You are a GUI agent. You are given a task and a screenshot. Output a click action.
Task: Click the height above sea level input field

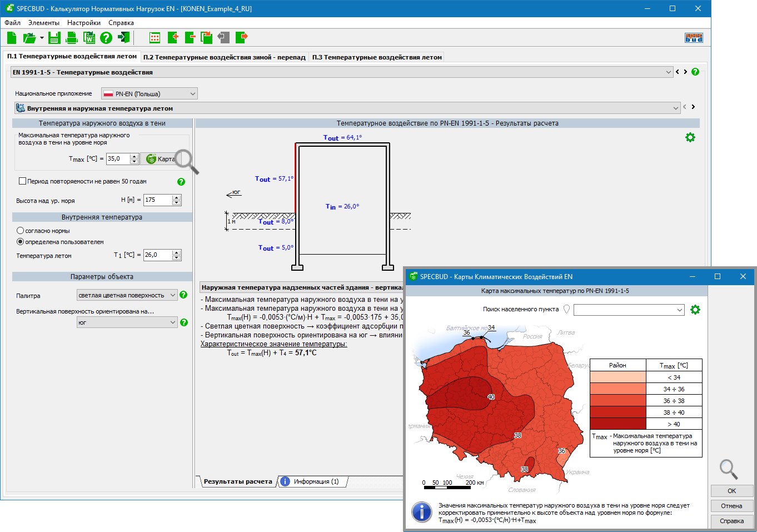pos(157,200)
